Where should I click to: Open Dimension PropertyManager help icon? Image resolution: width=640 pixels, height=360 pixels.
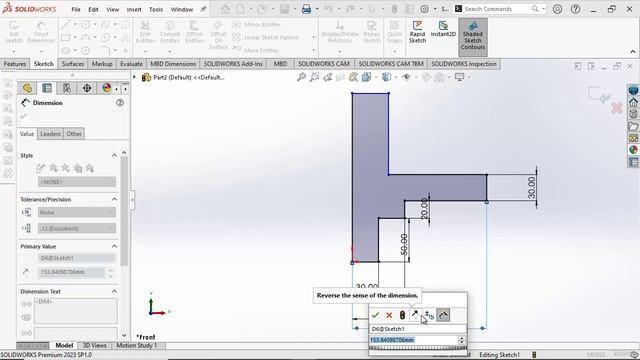120,103
